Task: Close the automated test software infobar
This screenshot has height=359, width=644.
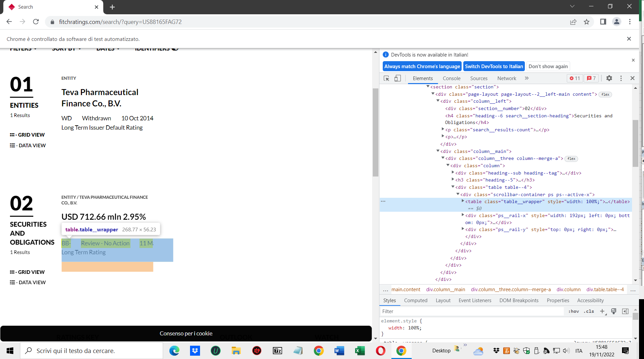Action: tap(629, 39)
